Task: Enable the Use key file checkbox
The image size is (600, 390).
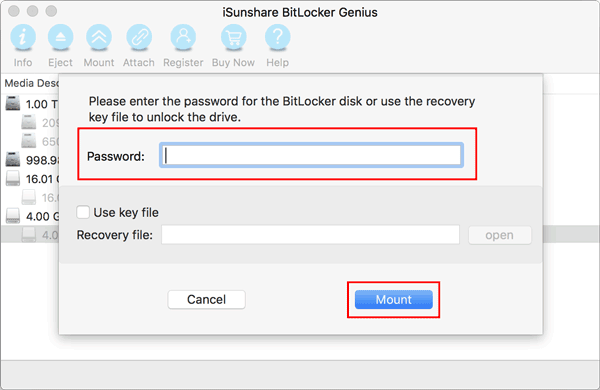Action: pos(83,212)
